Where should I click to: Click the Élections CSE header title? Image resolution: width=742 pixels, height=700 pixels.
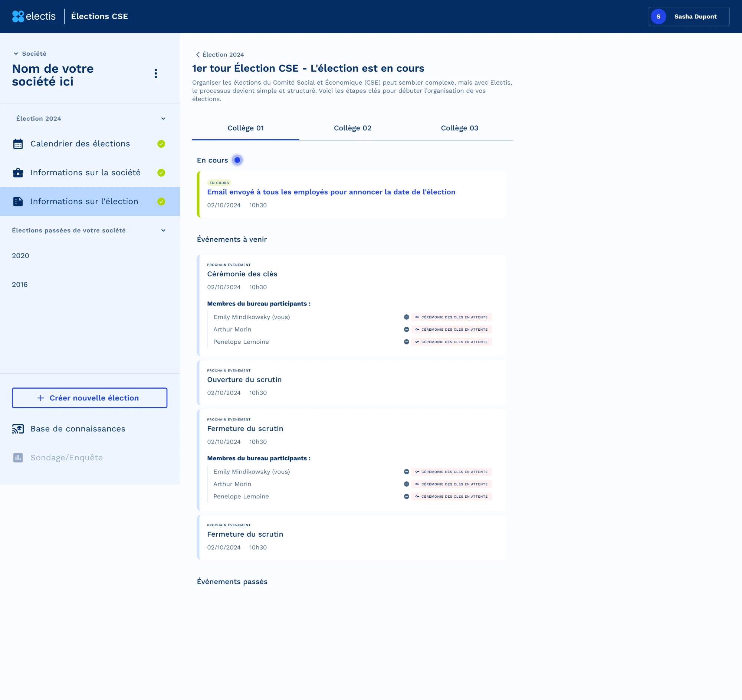pyautogui.click(x=99, y=16)
